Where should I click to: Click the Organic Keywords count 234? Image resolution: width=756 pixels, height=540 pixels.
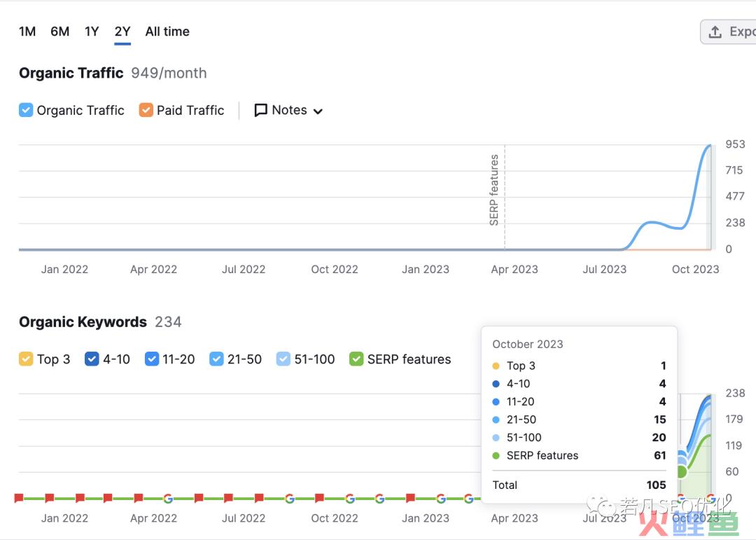click(x=168, y=322)
